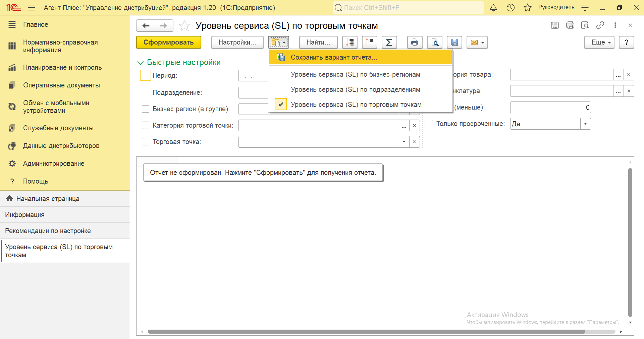Open Еще dropdown menu
644x339 pixels.
(x=599, y=43)
